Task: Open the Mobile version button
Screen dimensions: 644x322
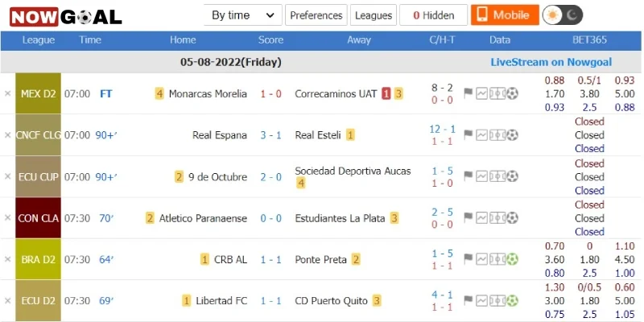Action: point(505,15)
